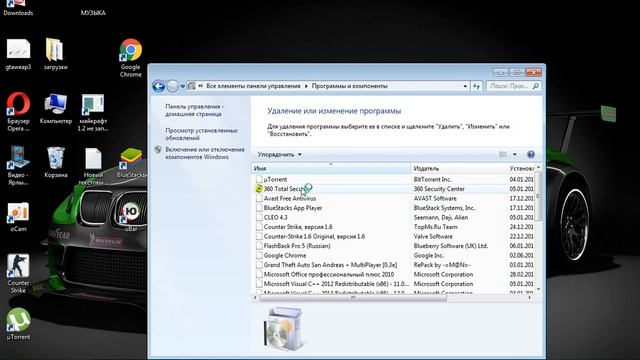Select the Downloads desktop folder
Screen dimensions: 640x360
[x=18, y=8]
